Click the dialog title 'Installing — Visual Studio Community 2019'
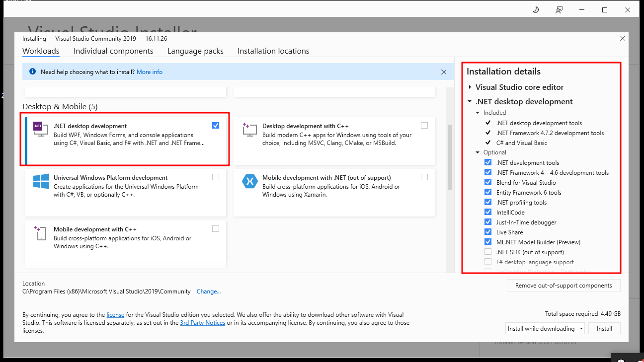The width and height of the screenshot is (644, 362). tap(94, 38)
